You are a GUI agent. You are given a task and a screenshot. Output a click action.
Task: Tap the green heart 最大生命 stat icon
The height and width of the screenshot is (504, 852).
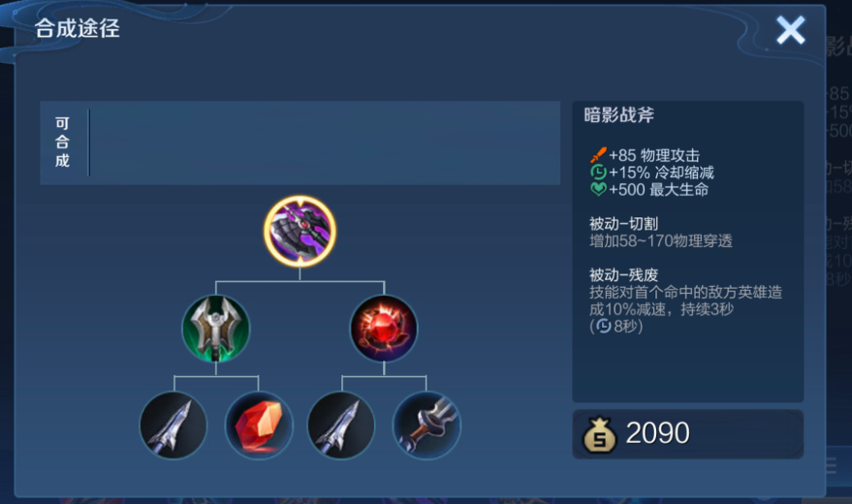598,190
